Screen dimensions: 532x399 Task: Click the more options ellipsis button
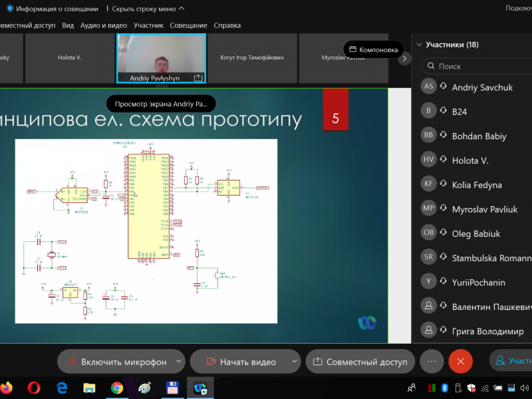432,362
